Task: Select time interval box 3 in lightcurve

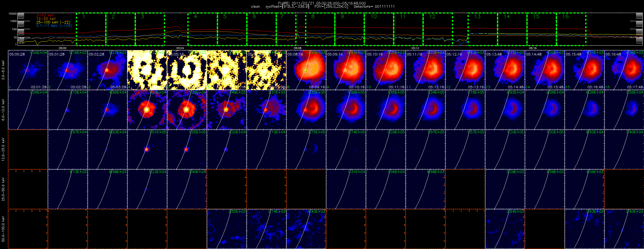Action: pos(150,29)
